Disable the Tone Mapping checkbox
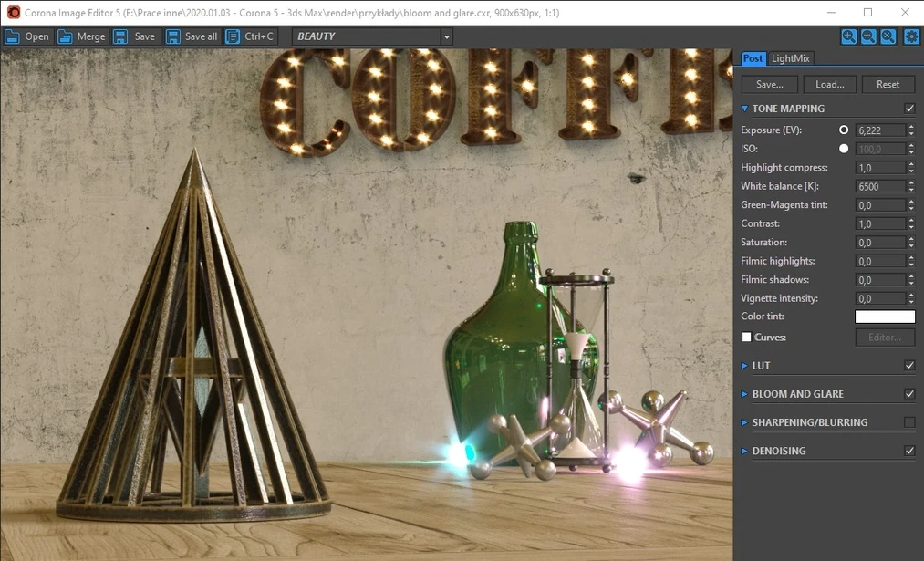 (x=908, y=109)
